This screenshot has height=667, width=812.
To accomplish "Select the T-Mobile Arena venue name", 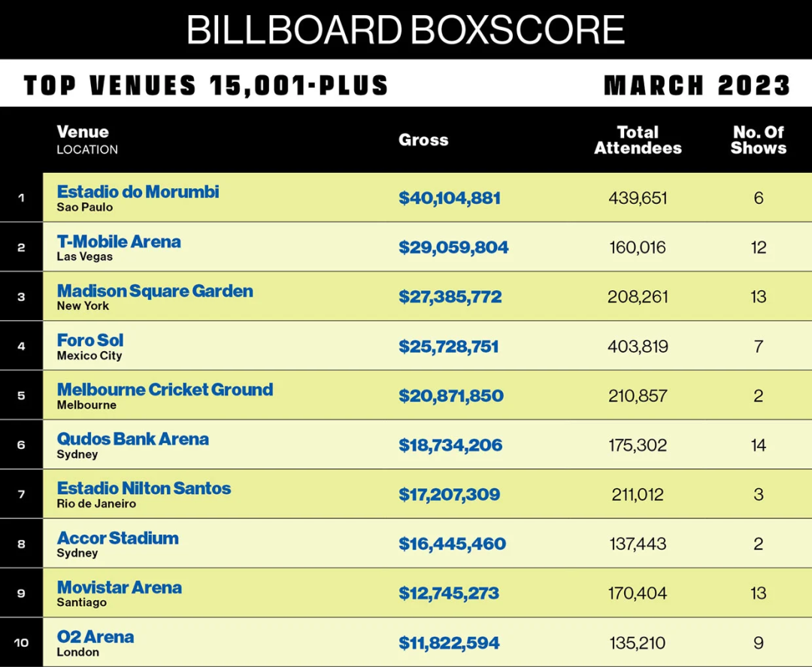I will click(119, 241).
